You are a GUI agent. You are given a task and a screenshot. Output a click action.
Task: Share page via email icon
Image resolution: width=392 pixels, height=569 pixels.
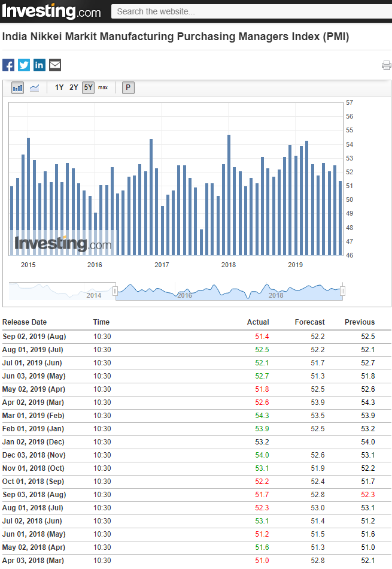(x=55, y=65)
